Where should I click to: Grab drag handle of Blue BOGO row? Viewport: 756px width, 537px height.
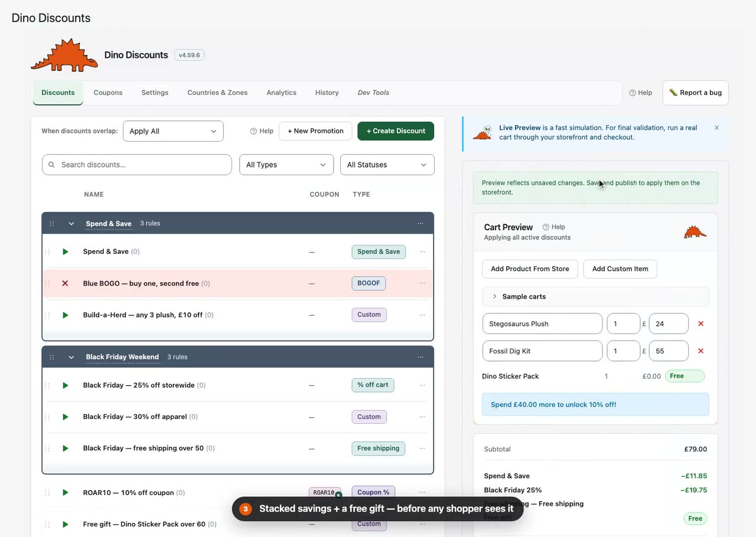pos(47,283)
